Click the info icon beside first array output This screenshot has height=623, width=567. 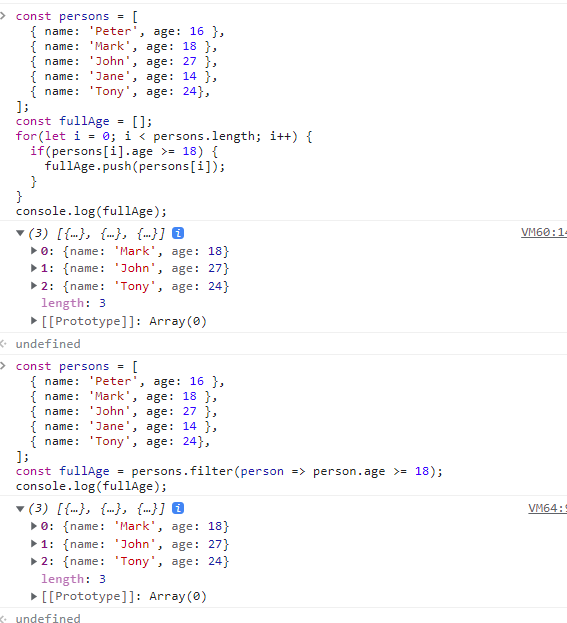pos(178,233)
